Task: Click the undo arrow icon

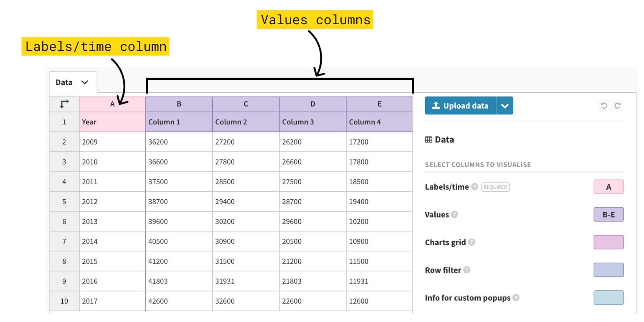Action: coord(603,106)
